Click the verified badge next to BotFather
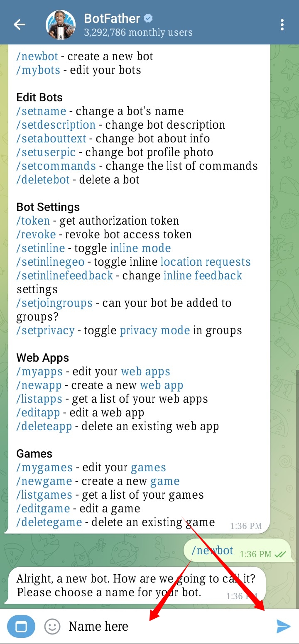The width and height of the screenshot is (299, 644). [x=148, y=18]
